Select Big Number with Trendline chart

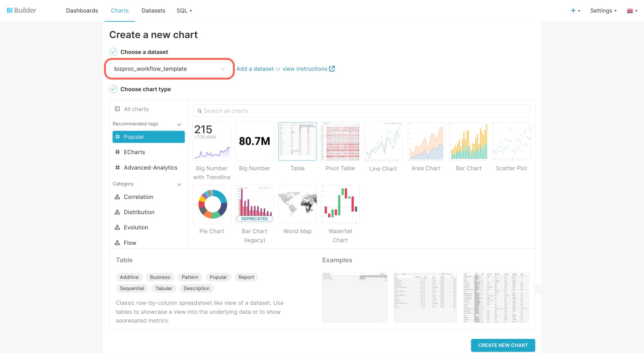coord(212,142)
